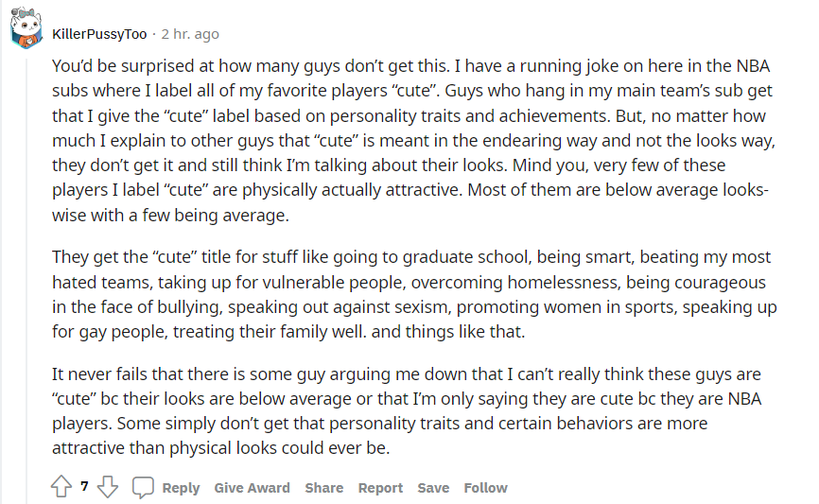Collapse the thread using the vertical line

pyautogui.click(x=26, y=277)
